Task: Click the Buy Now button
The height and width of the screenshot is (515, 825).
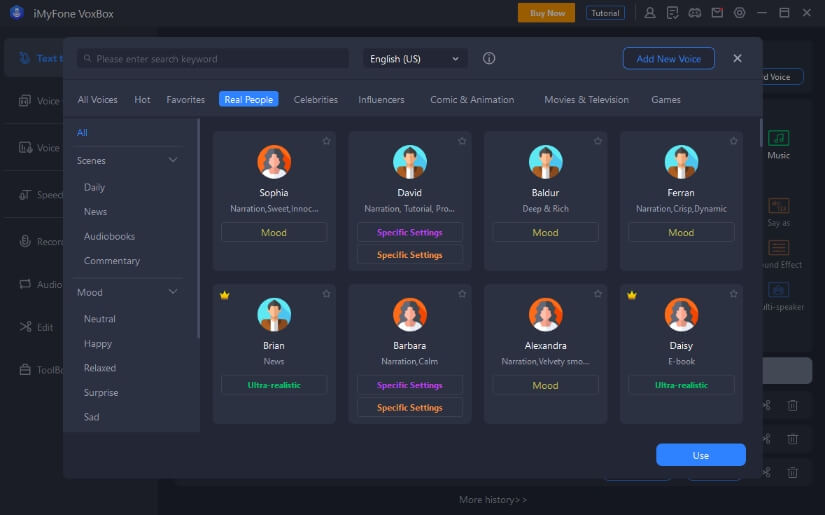Action: (546, 13)
